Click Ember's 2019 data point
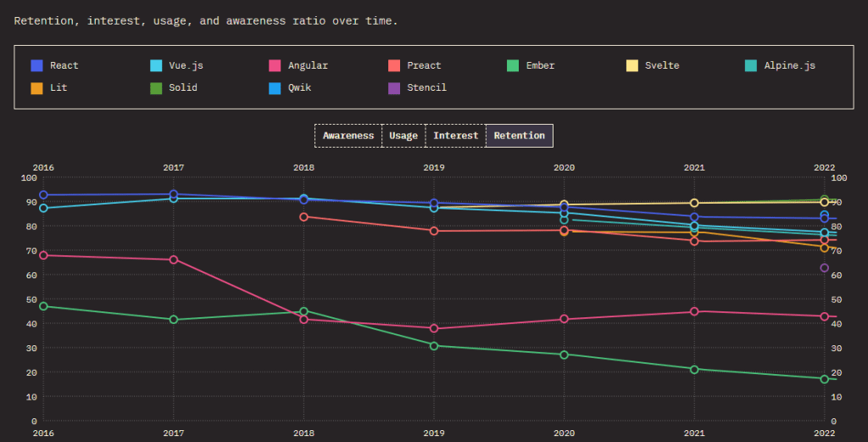Image resolution: width=868 pixels, height=442 pixels. [x=434, y=345]
